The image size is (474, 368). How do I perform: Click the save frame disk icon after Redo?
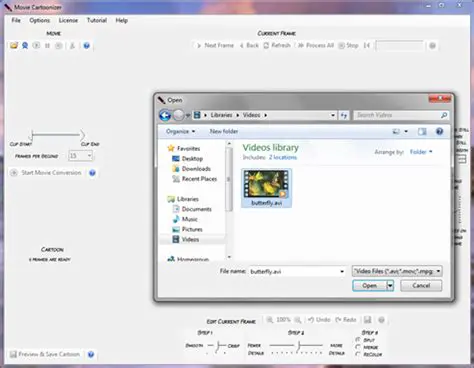368,320
